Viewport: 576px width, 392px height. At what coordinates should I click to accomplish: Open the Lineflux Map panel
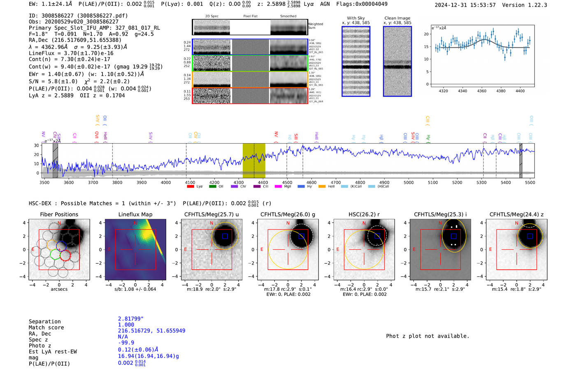[135, 250]
